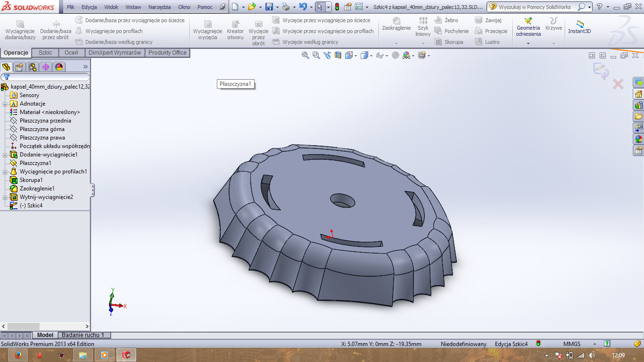
Task: Open the Hide/Show Items glasses toggle
Action: coord(380,55)
